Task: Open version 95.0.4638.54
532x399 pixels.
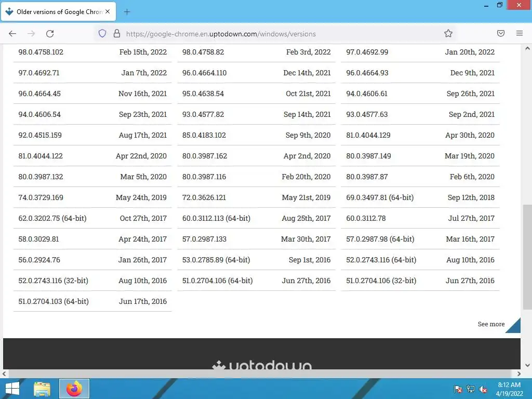Action: (x=256, y=94)
